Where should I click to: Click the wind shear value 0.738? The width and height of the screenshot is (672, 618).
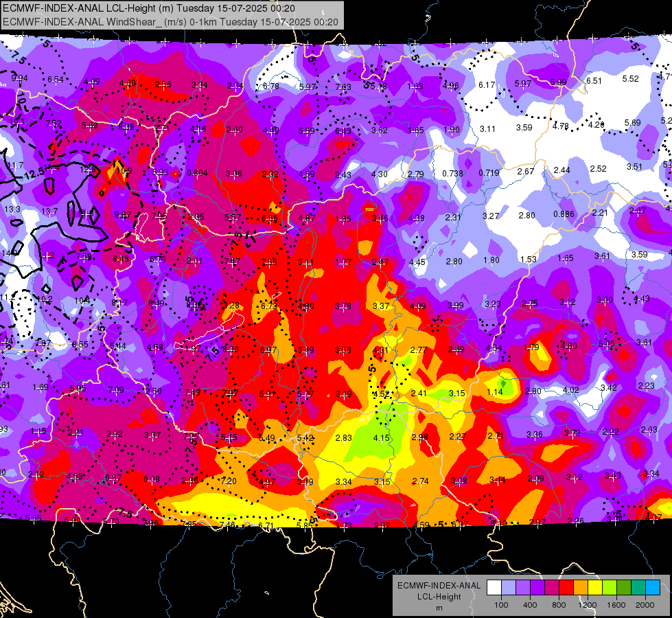click(x=452, y=173)
